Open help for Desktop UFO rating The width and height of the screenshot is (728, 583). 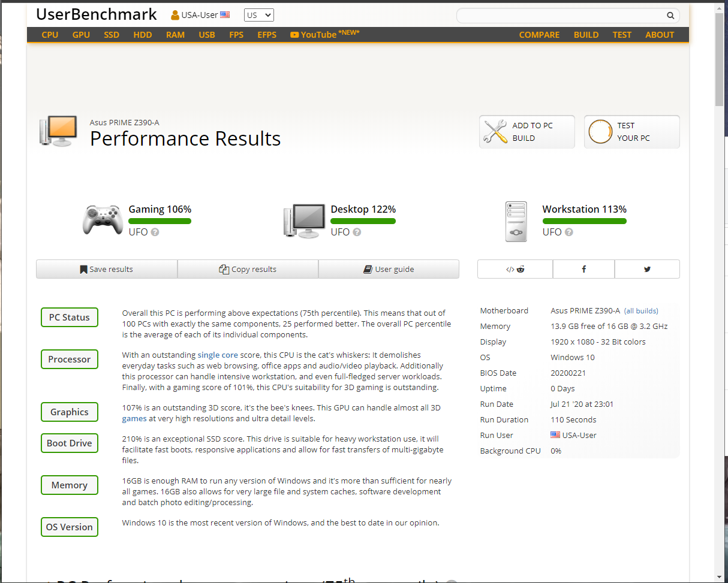(357, 232)
